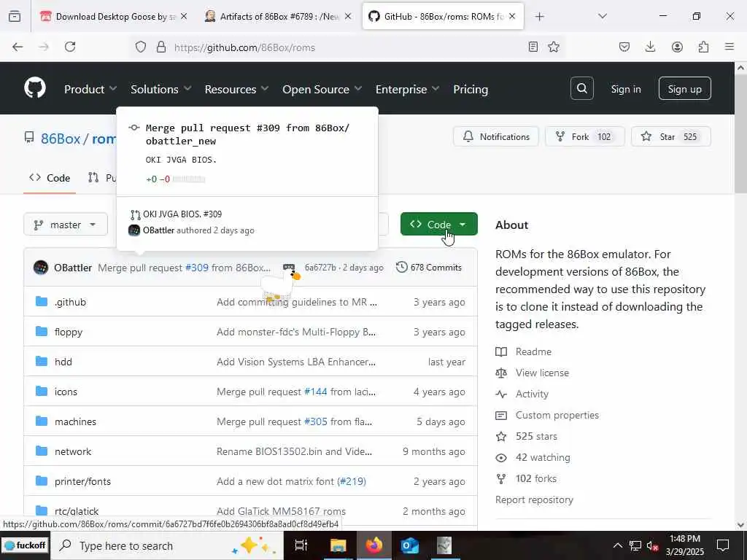The height and width of the screenshot is (560, 747).
Task: Open the Firefox hamburger application menu
Action: (x=729, y=47)
